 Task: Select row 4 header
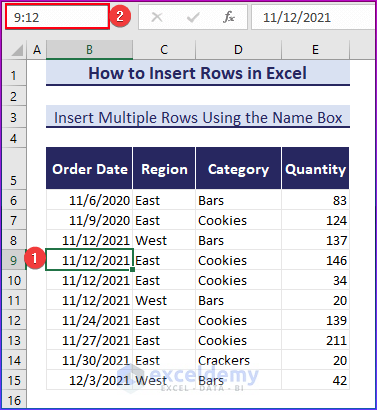[x=14, y=138]
